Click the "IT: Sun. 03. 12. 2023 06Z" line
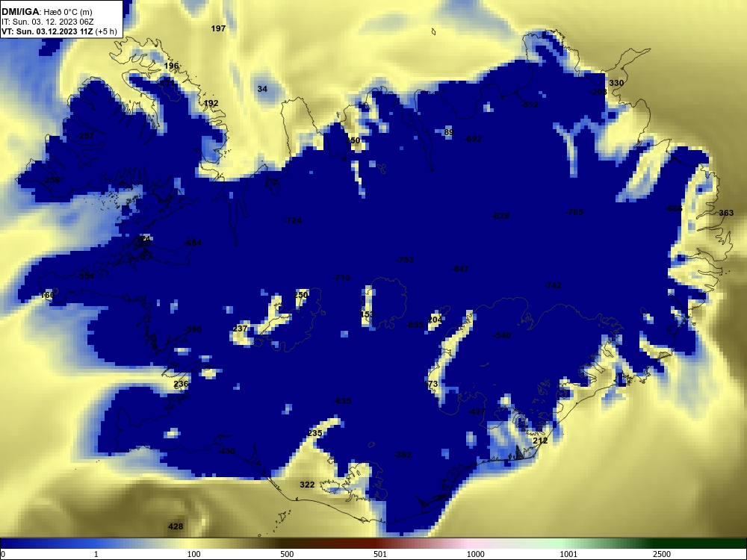The image size is (747, 560). coord(47,22)
